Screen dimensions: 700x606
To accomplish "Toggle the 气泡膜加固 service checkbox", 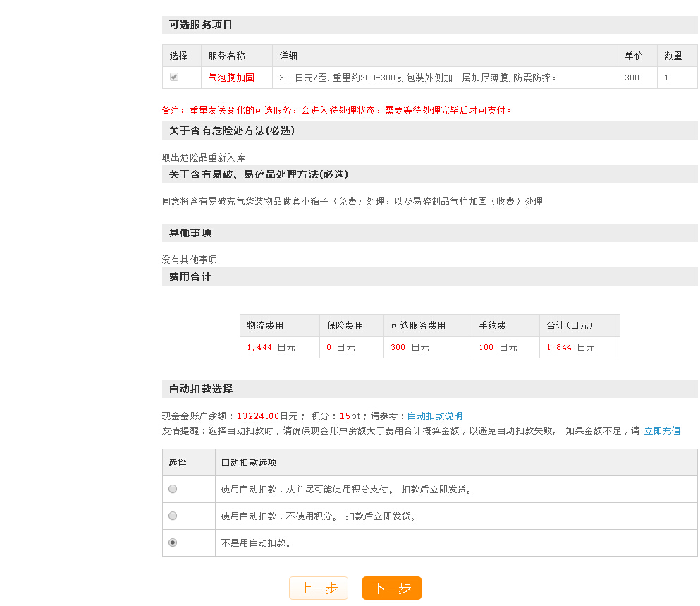I will point(173,78).
